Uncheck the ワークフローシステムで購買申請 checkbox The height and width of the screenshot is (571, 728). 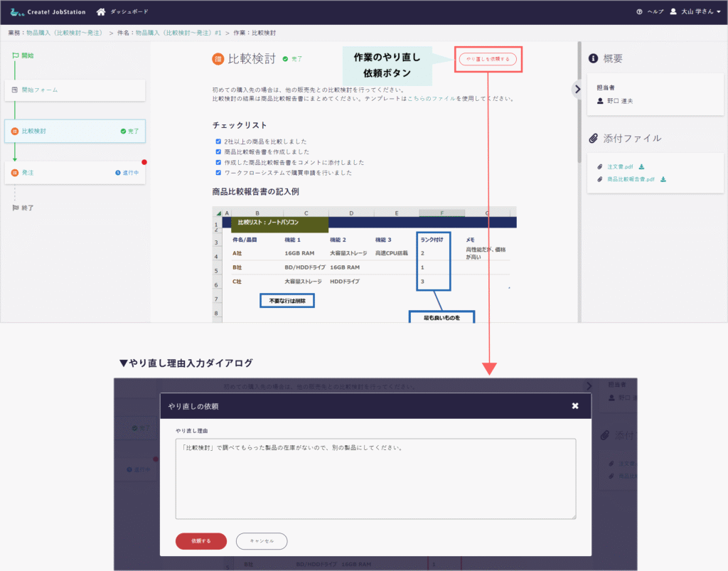[218, 172]
